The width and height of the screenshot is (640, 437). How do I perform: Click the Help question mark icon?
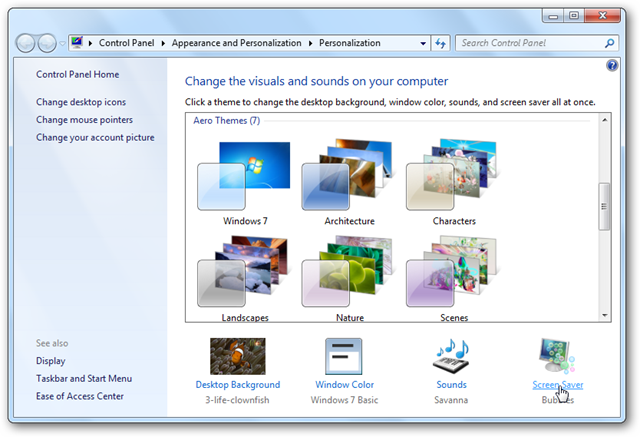tap(612, 66)
